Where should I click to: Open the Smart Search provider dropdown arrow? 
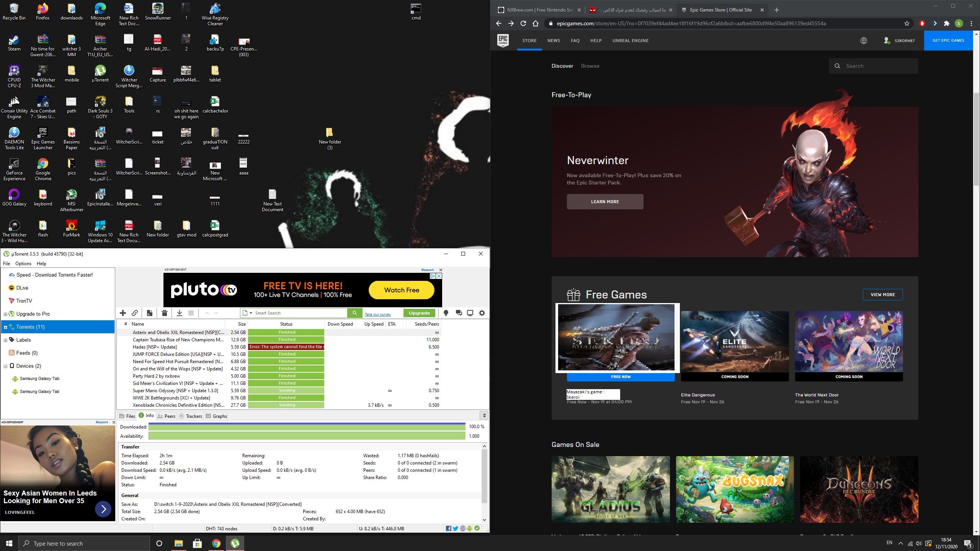[251, 313]
